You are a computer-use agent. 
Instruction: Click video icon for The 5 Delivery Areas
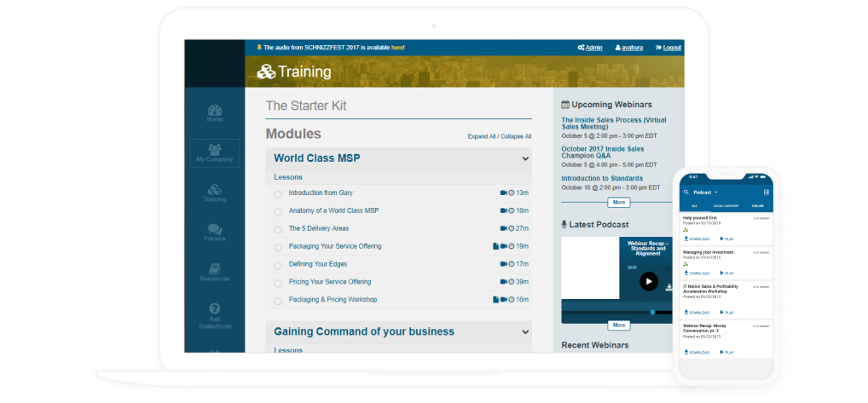point(504,228)
